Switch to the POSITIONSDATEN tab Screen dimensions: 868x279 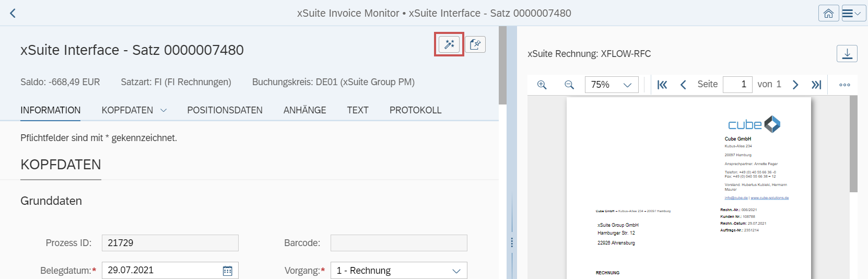[x=225, y=110]
